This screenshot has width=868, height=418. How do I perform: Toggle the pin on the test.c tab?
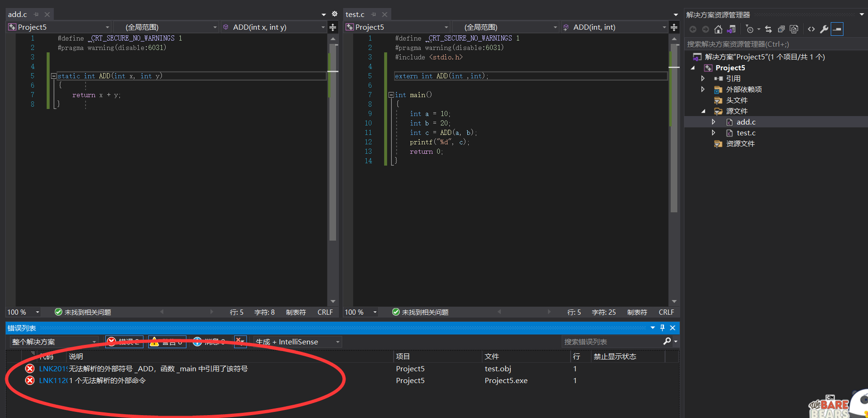pyautogui.click(x=374, y=15)
